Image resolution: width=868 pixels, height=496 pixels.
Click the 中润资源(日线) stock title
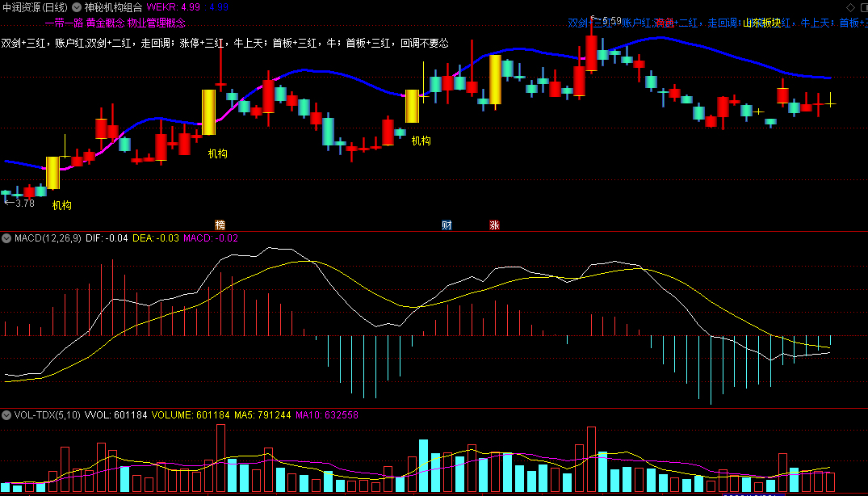tap(36, 7)
